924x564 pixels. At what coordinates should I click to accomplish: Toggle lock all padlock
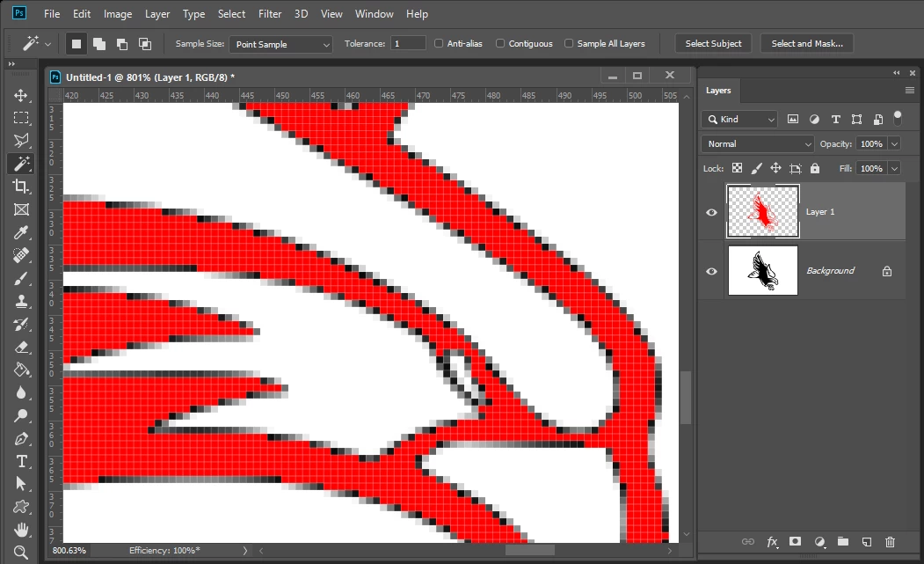pos(814,168)
